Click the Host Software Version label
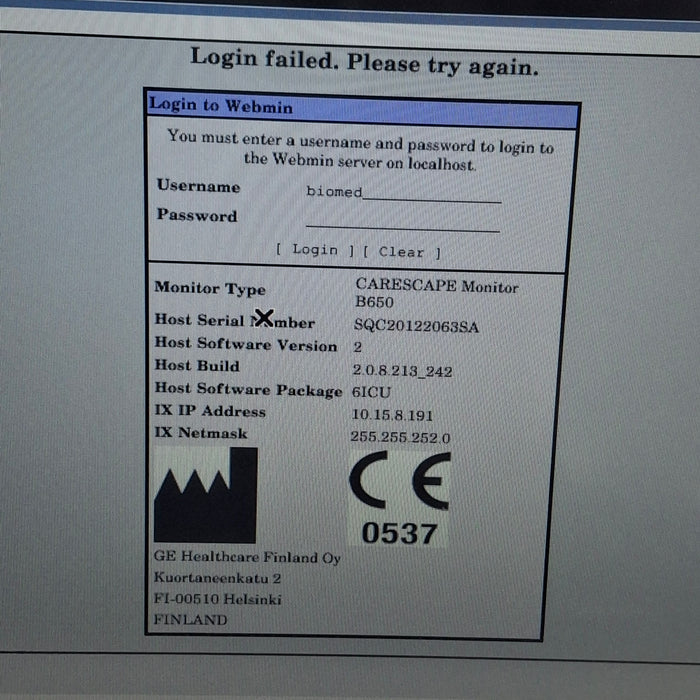This screenshot has height=700, width=700. tap(246, 345)
